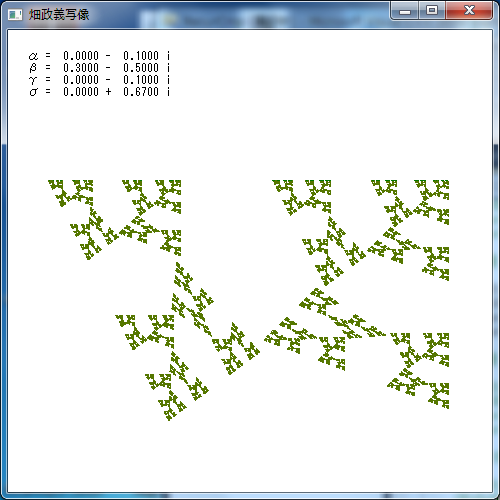Image resolution: width=500 pixels, height=500 pixels.
Task: Click the application icon in the title bar
Action: coord(15,15)
